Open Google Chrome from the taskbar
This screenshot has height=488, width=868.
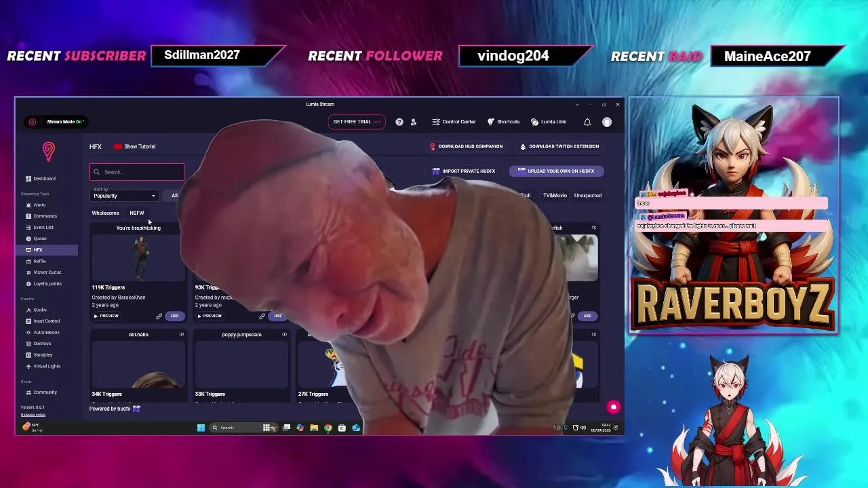pyautogui.click(x=328, y=428)
